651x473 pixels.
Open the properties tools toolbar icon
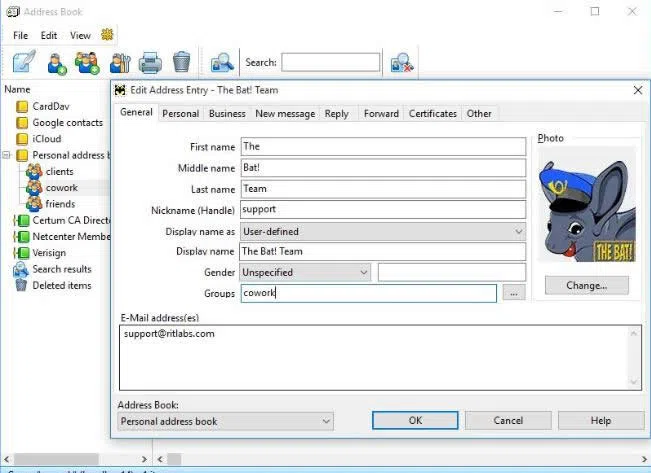pyautogui.click(x=120, y=62)
